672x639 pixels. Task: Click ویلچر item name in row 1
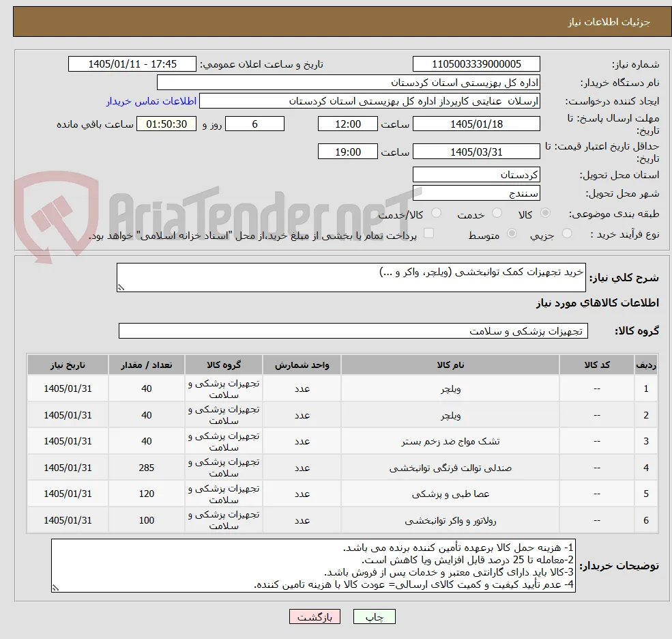[x=450, y=389]
